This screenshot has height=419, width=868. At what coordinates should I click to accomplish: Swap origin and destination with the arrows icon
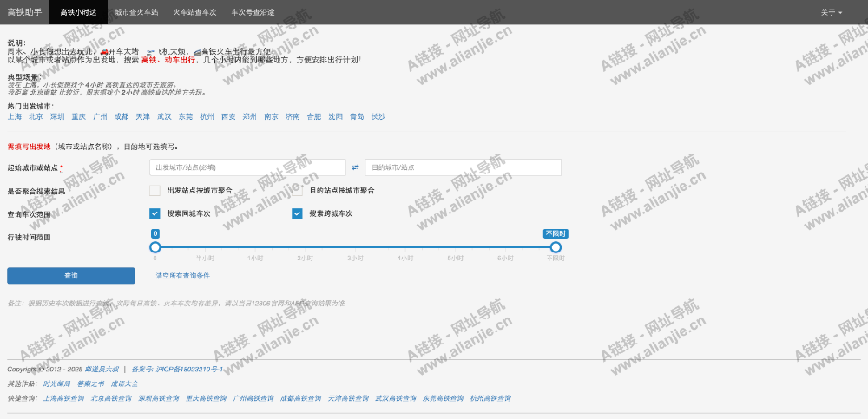(355, 167)
